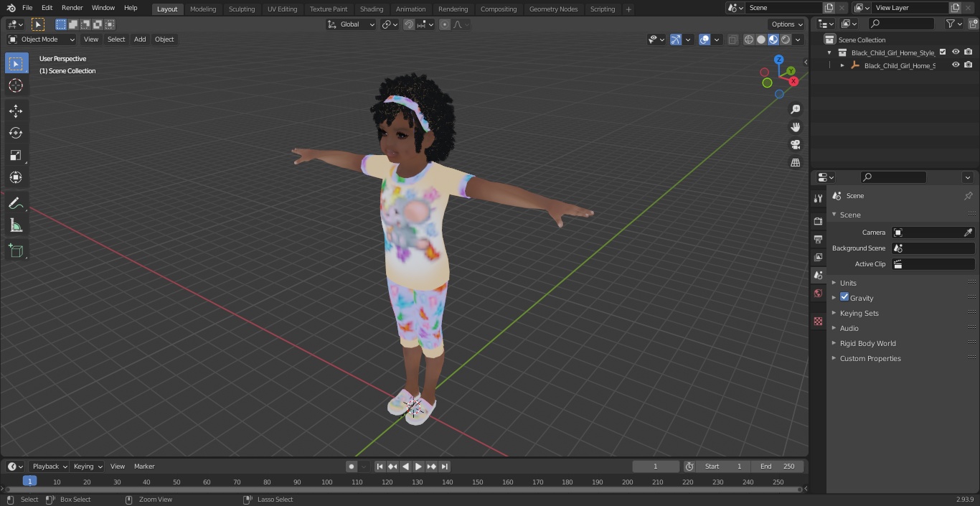The image size is (980, 506).
Task: Click the Camera field eyedropper icon
Action: click(968, 233)
